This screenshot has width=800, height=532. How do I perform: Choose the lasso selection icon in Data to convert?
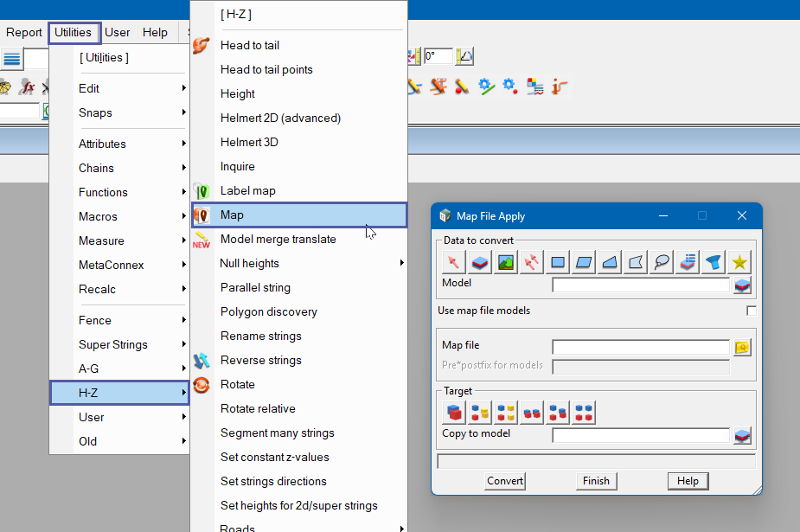coord(662,262)
